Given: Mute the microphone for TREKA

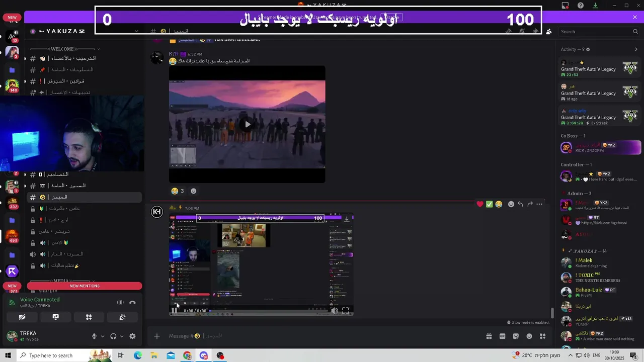Looking at the screenshot, I should click(x=94, y=336).
